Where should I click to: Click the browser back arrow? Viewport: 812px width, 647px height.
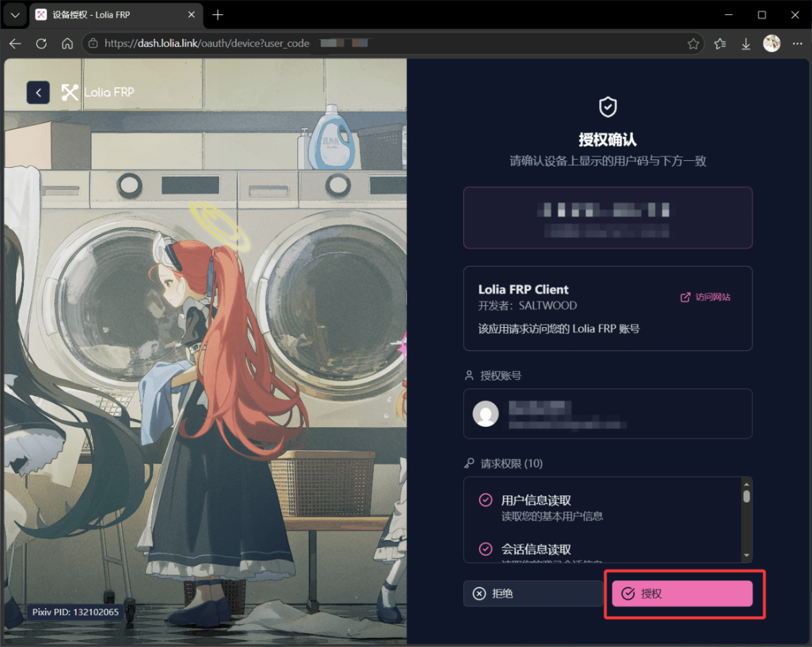pyautogui.click(x=15, y=43)
